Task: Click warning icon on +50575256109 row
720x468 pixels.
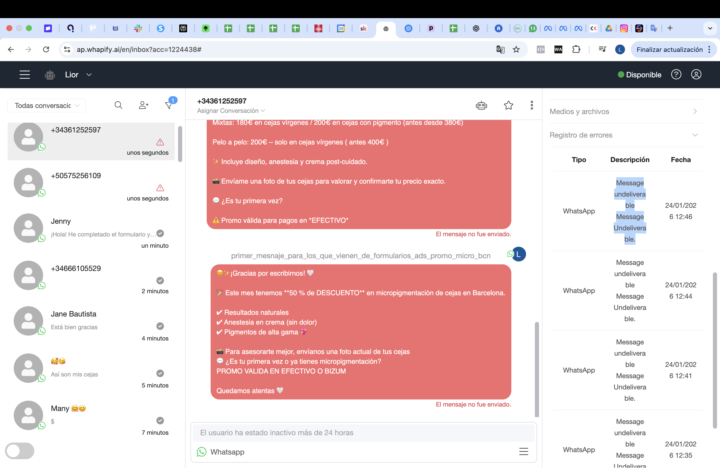Action: [x=160, y=187]
